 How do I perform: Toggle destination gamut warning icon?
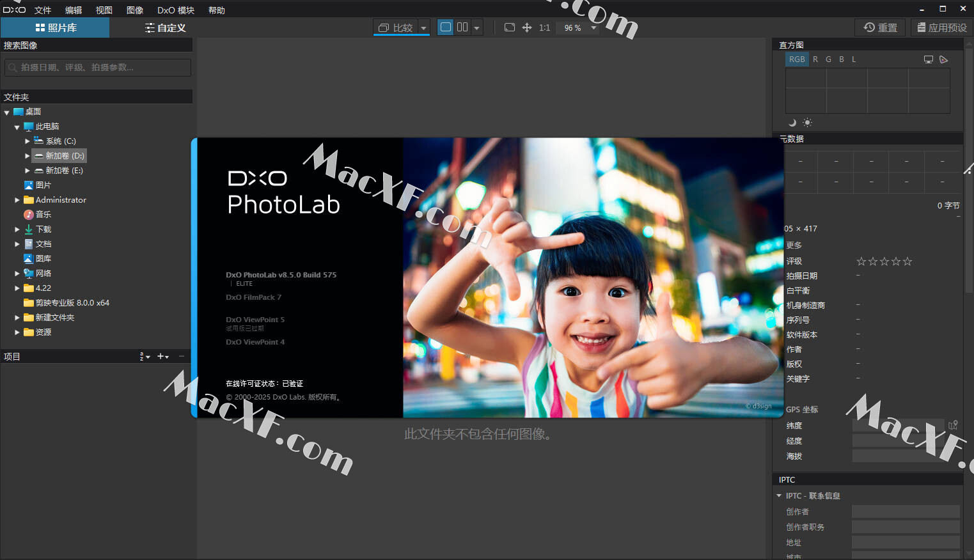click(944, 59)
